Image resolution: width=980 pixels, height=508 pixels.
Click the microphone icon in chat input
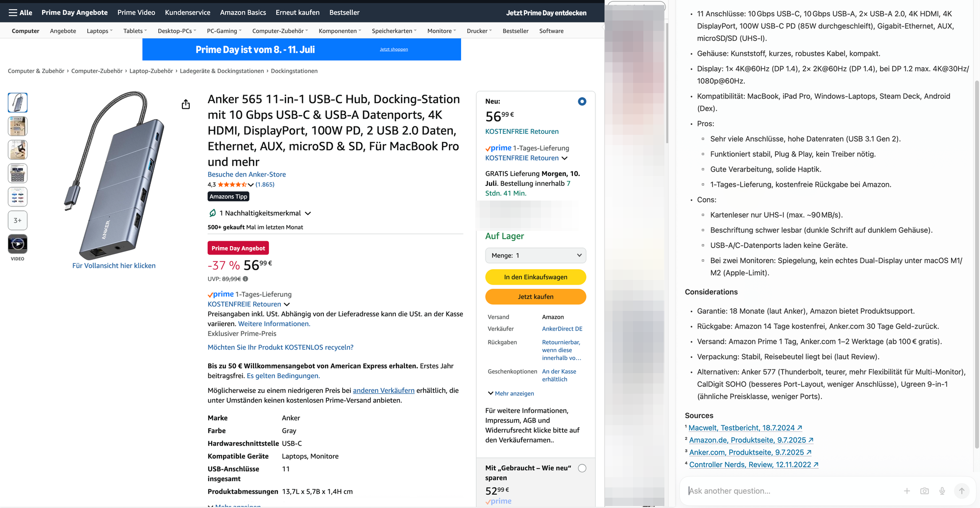coord(942,491)
